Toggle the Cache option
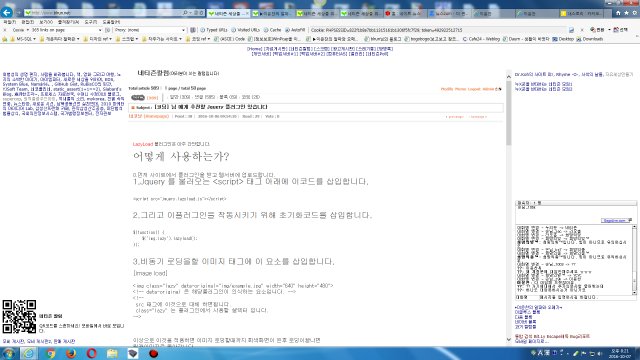640x360 pixels. [273, 30]
